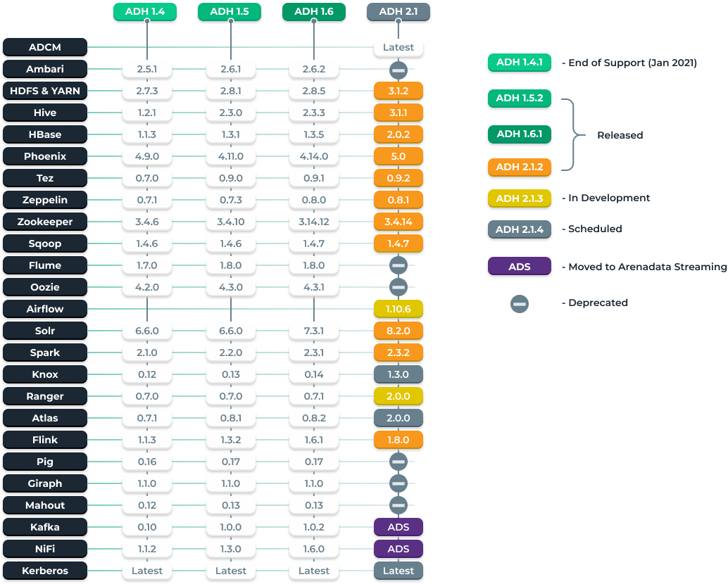Click the Airflow component label
The image size is (728, 584).
[45, 309]
